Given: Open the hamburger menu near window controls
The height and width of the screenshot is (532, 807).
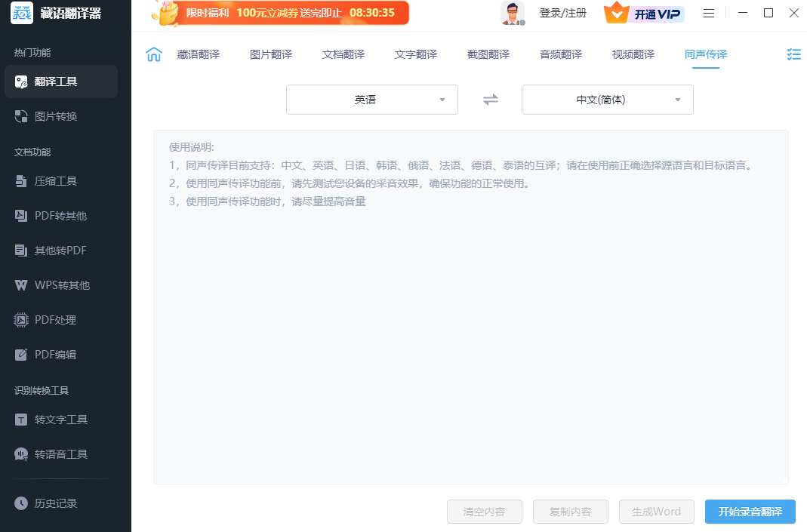Looking at the screenshot, I should (x=708, y=13).
